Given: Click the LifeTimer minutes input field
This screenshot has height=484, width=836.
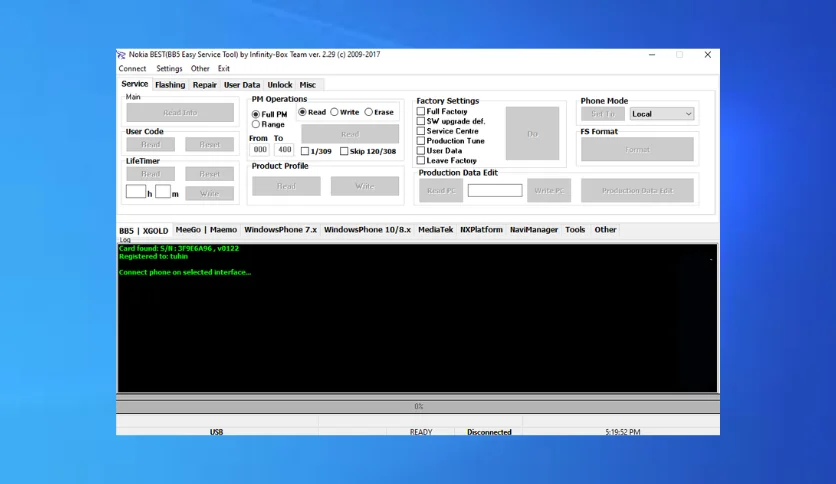Looking at the screenshot, I should pos(163,191).
